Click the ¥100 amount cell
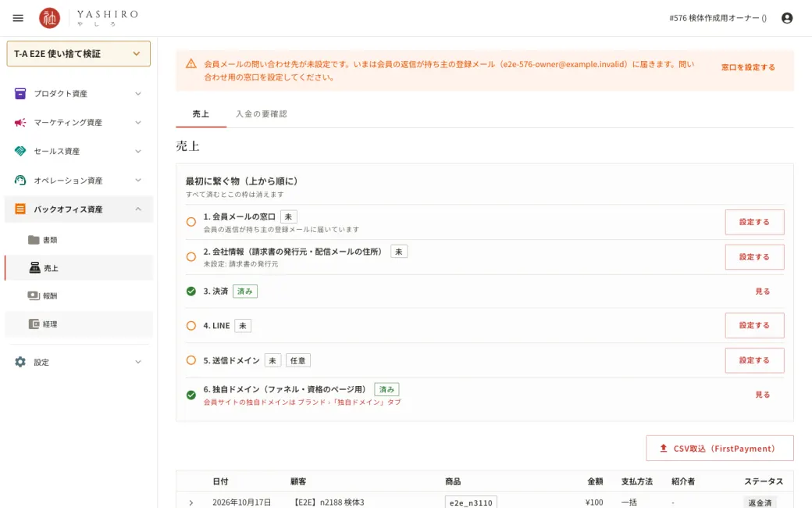 (594, 503)
